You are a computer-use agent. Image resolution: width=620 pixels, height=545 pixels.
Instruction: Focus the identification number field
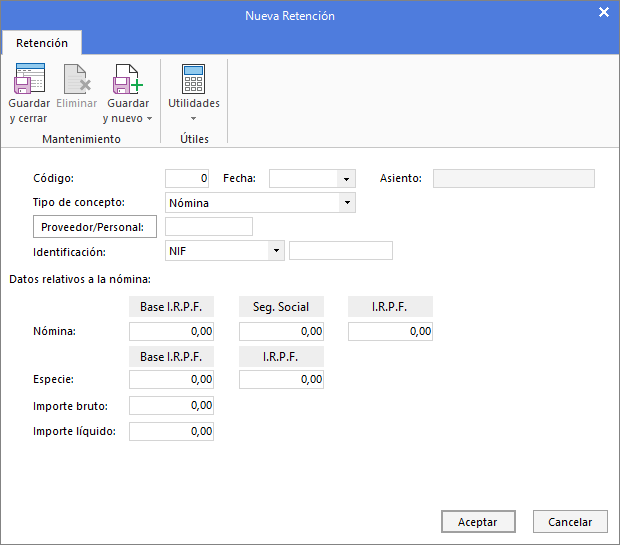[341, 251]
